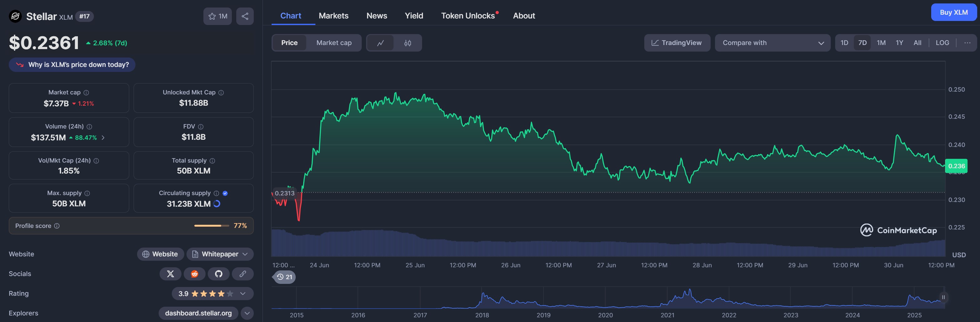
Task: Click the Buy XLM button
Action: tap(954, 12)
